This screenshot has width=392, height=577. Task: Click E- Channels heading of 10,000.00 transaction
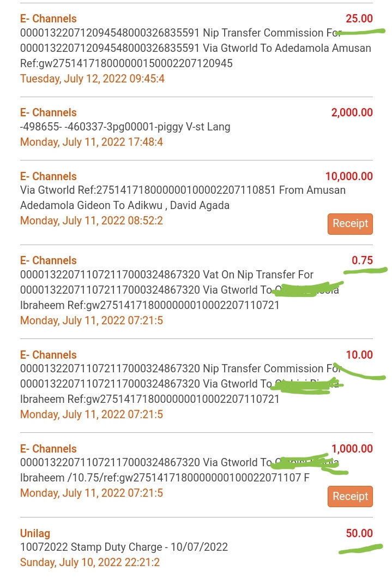49,176
